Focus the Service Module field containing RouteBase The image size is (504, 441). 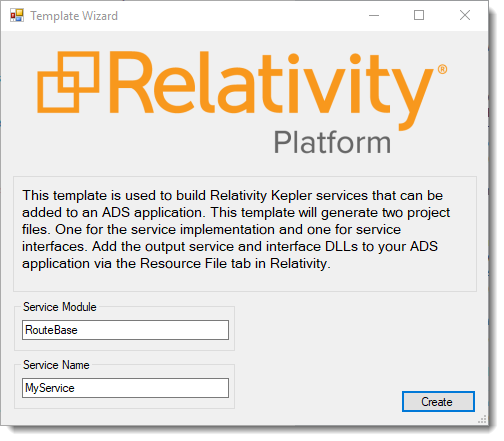click(x=125, y=330)
